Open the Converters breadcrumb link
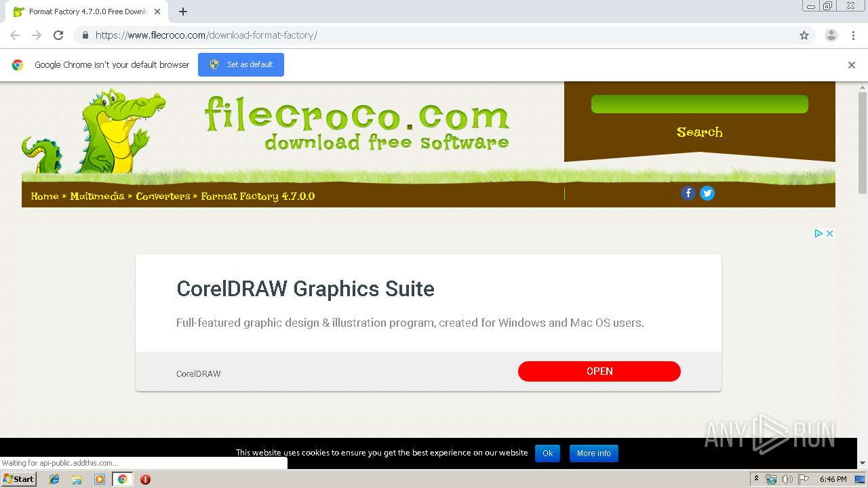 click(x=163, y=196)
